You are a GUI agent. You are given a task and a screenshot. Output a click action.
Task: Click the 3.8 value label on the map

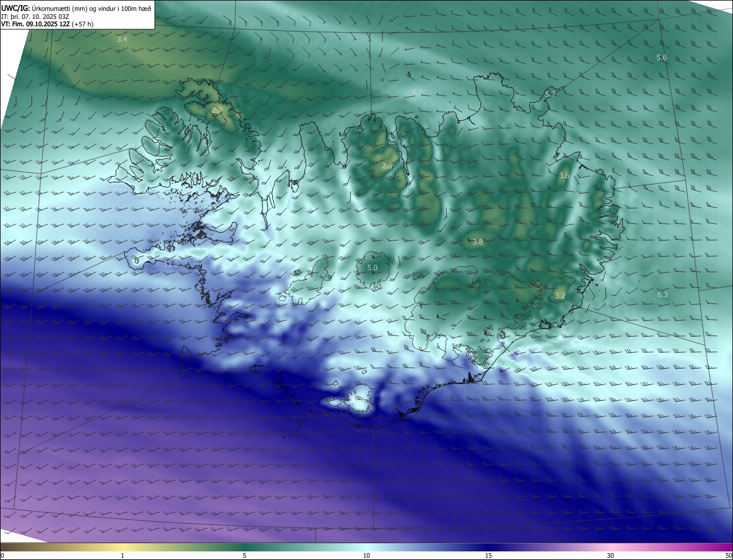click(x=478, y=242)
